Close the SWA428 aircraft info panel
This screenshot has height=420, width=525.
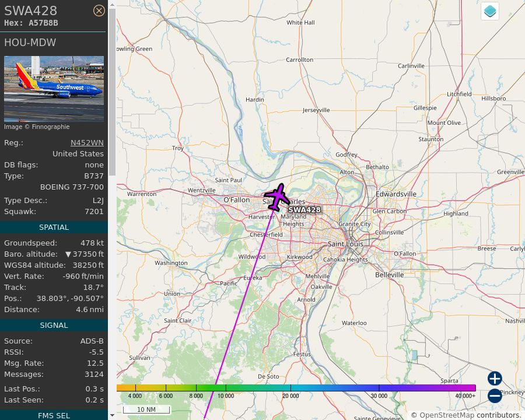coord(99,10)
